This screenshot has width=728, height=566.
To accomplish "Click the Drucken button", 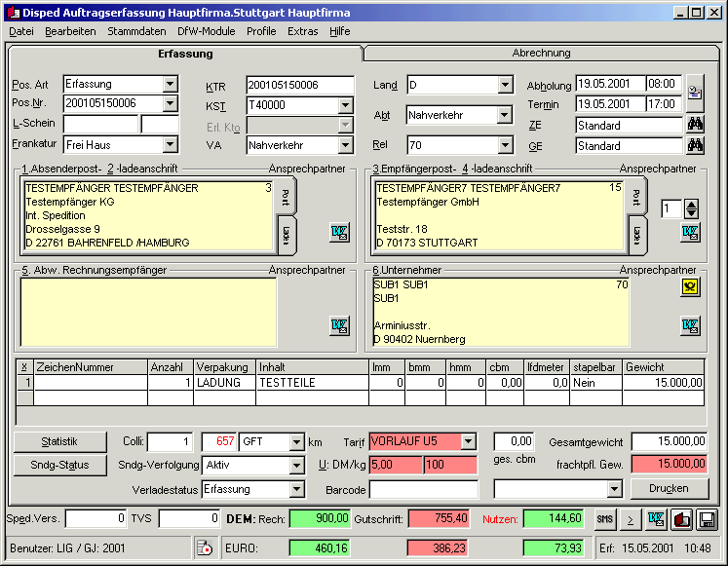I will [668, 488].
